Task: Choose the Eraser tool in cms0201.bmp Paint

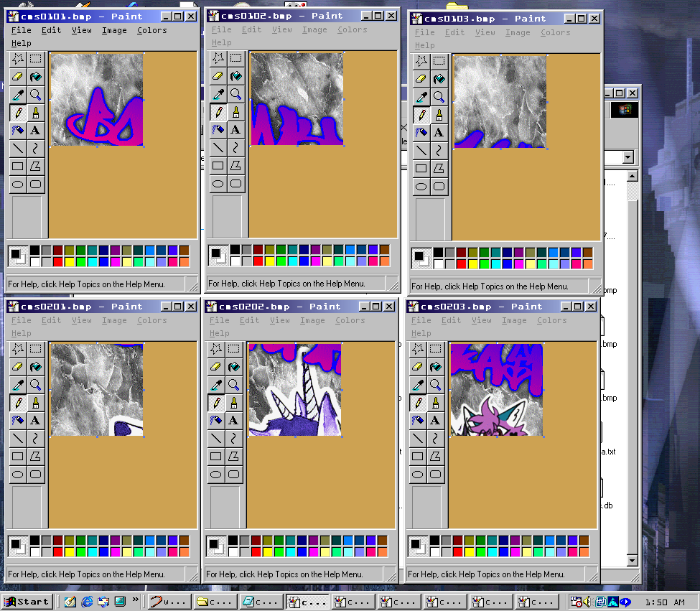Action: click(x=18, y=366)
